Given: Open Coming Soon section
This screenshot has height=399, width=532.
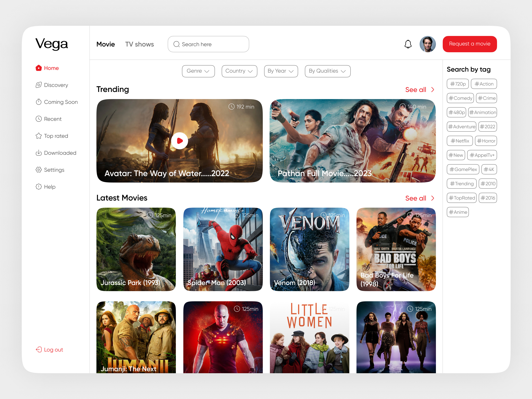Looking at the screenshot, I should (x=57, y=102).
